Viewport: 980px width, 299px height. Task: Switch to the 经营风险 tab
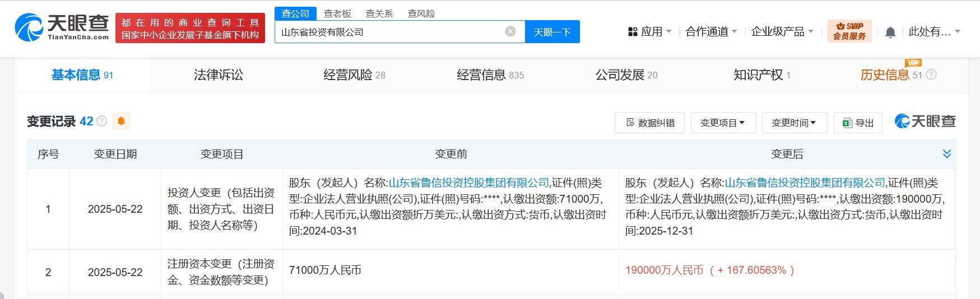click(354, 75)
